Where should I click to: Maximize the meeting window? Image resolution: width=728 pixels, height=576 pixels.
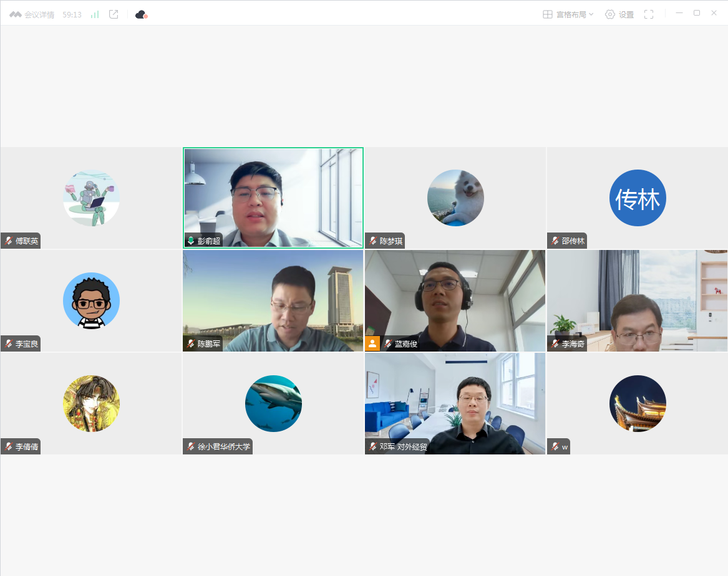[696, 13]
